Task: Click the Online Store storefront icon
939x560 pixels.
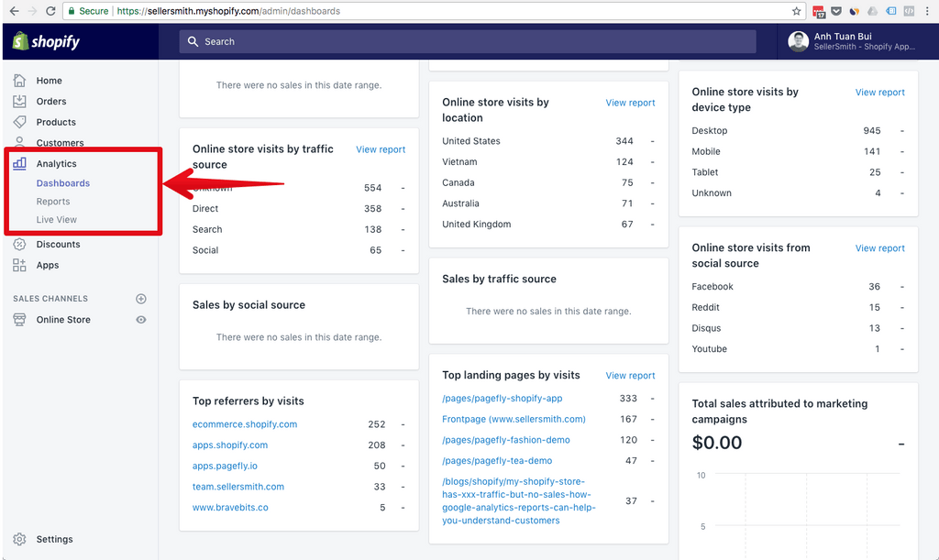Action: (x=20, y=320)
